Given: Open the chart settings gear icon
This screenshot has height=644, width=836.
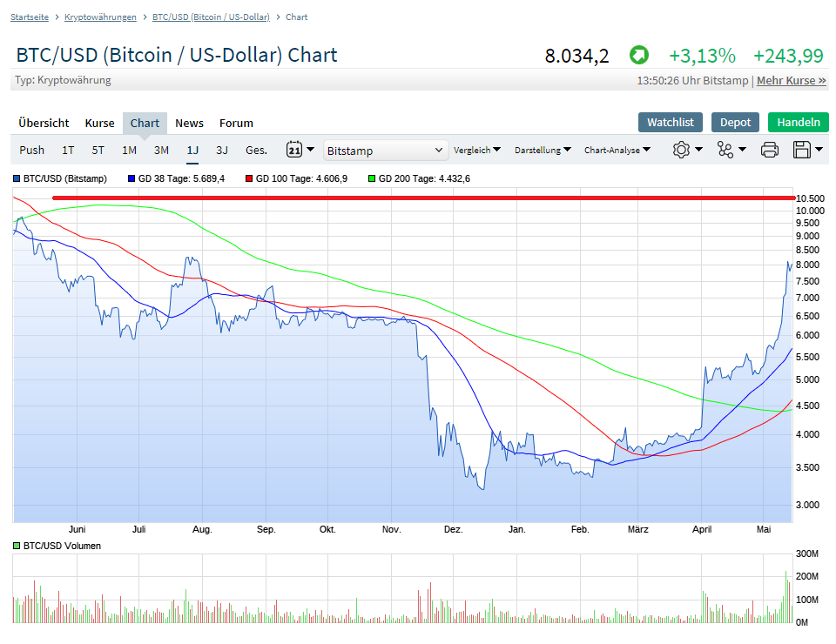Looking at the screenshot, I should (x=681, y=150).
